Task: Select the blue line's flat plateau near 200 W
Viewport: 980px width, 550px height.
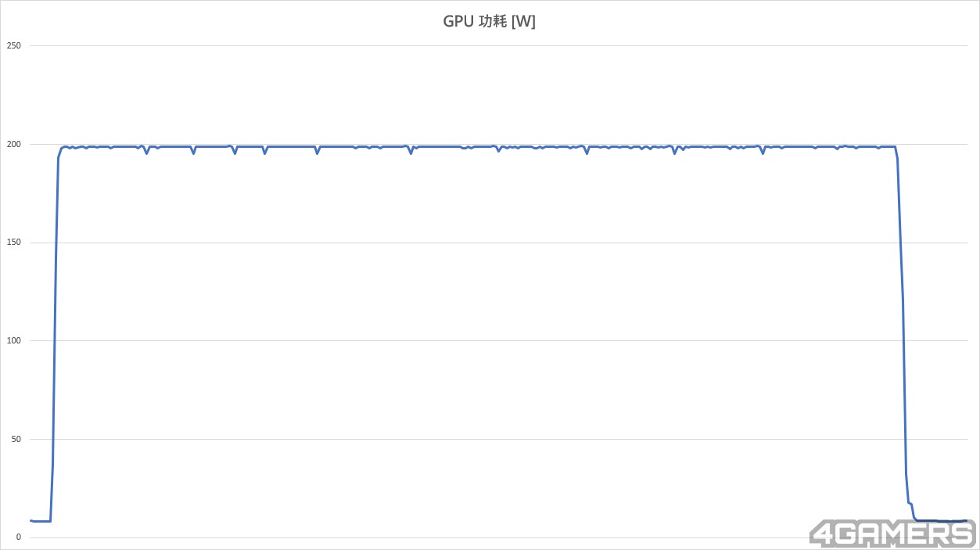Action: 477,146
